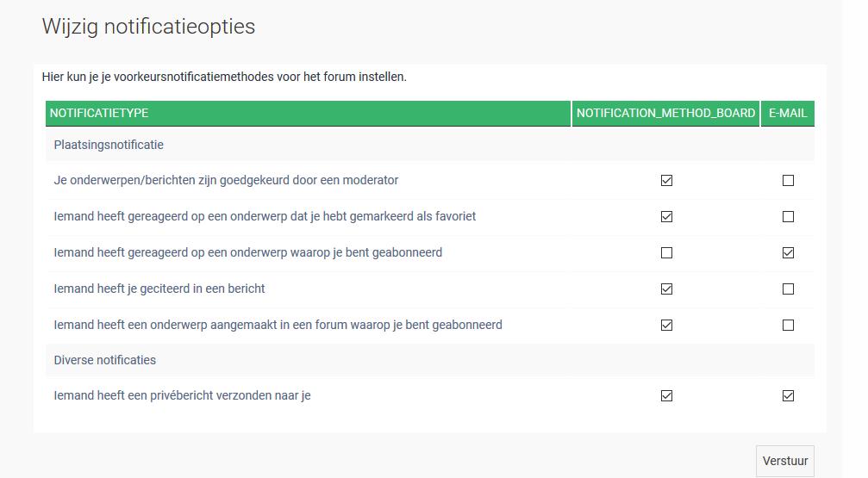The height and width of the screenshot is (478, 868).
Task: Select the Diverse notificaties section row
Action: tap(105, 360)
